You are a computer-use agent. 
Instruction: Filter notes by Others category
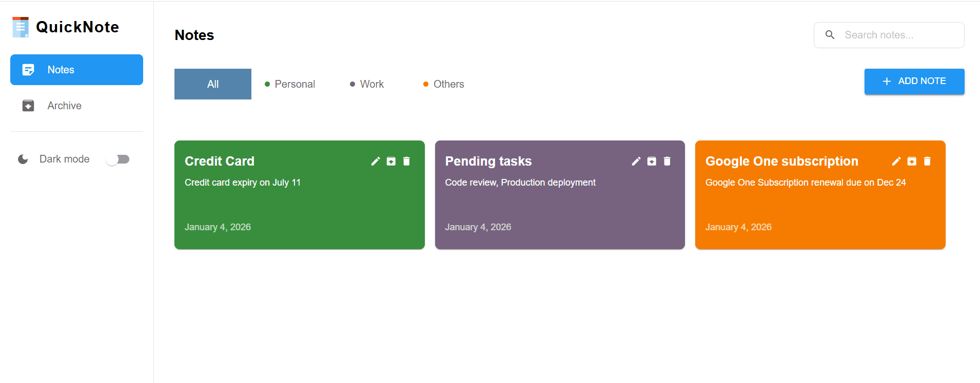pyautogui.click(x=444, y=84)
